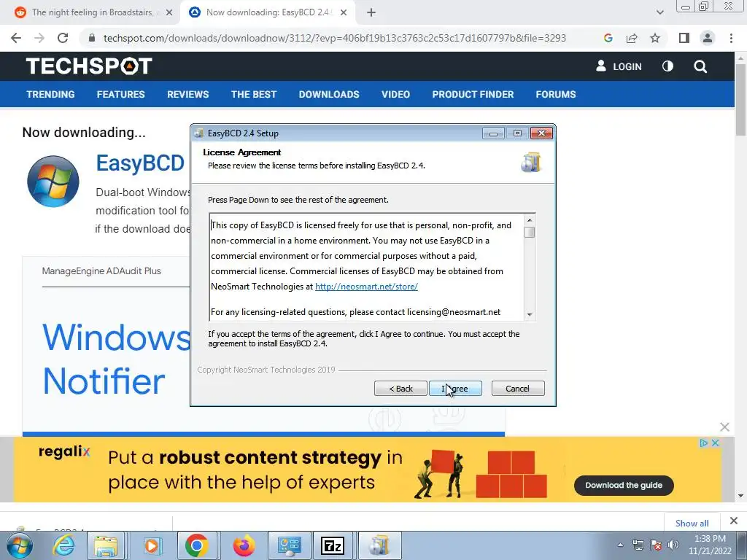Close the Reddit Broadstairs tab

pyautogui.click(x=169, y=12)
